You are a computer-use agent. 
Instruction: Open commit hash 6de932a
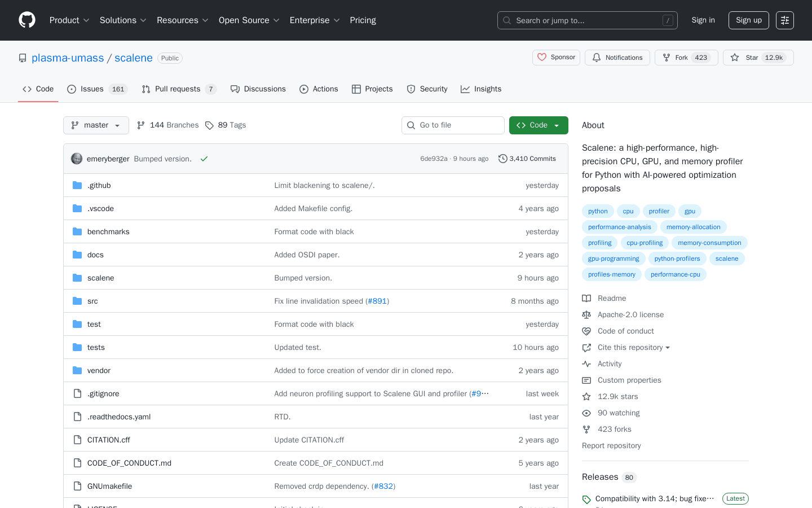[x=434, y=159]
